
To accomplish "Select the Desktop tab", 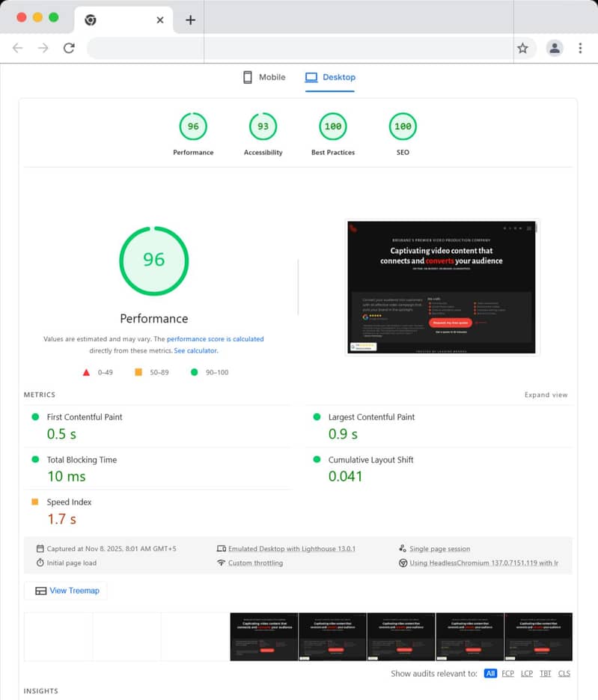I will tap(330, 77).
